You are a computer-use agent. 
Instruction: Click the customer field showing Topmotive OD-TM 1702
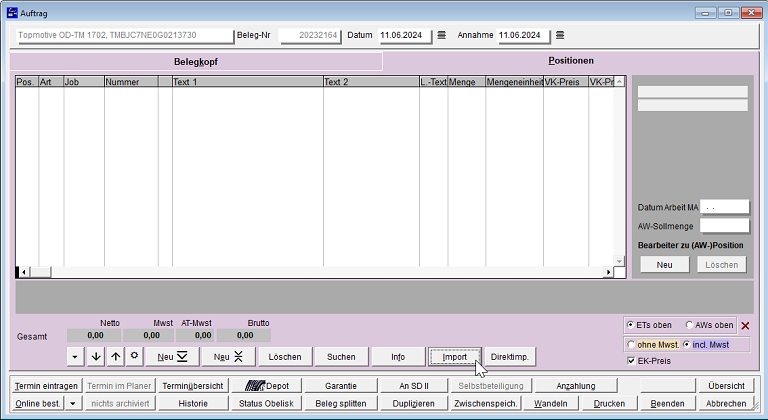click(125, 35)
